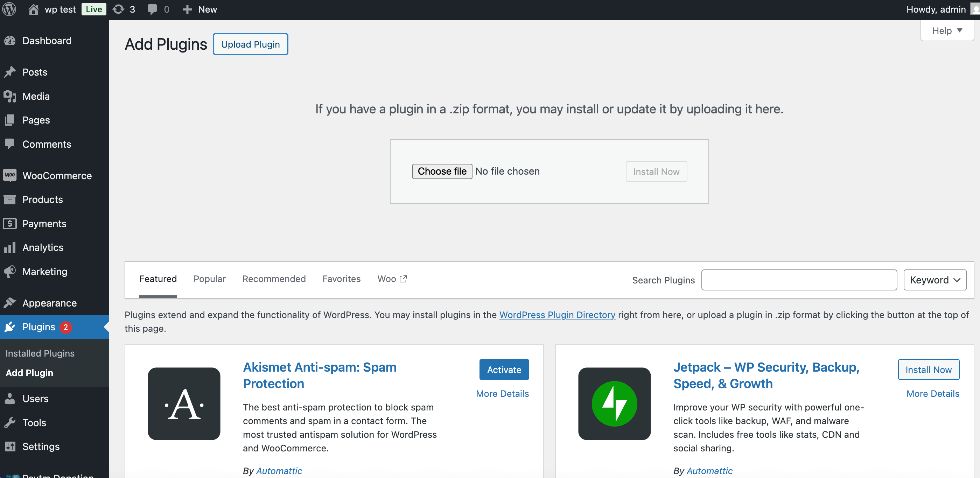Viewport: 980px width, 478px height.
Task: Click the Users person icon
Action: click(x=10, y=399)
